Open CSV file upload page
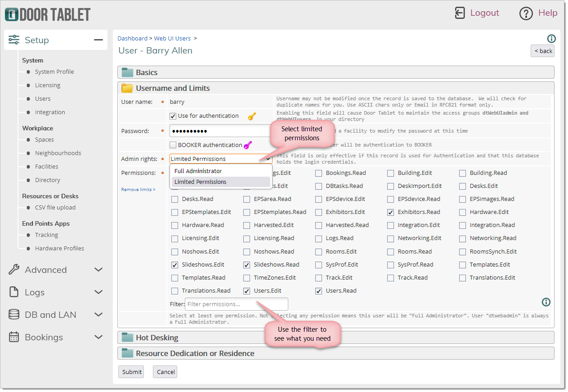Image resolution: width=568 pixels, height=392 pixels. click(x=55, y=208)
